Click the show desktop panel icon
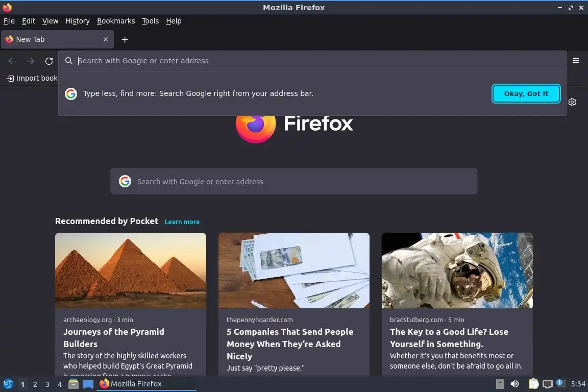588x392 pixels. 88,384
